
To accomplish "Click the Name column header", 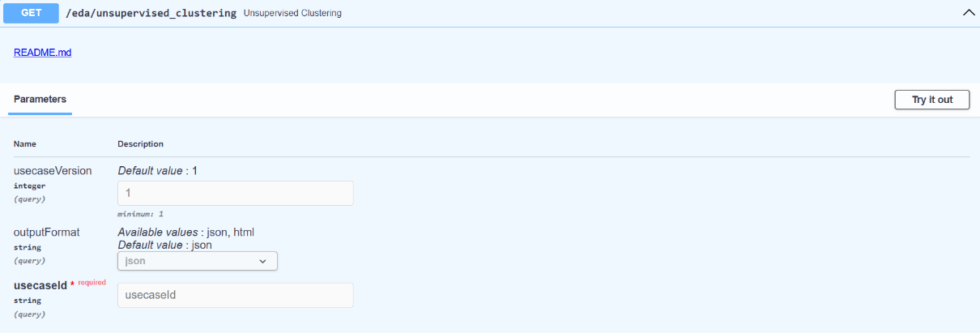I will click(x=25, y=144).
